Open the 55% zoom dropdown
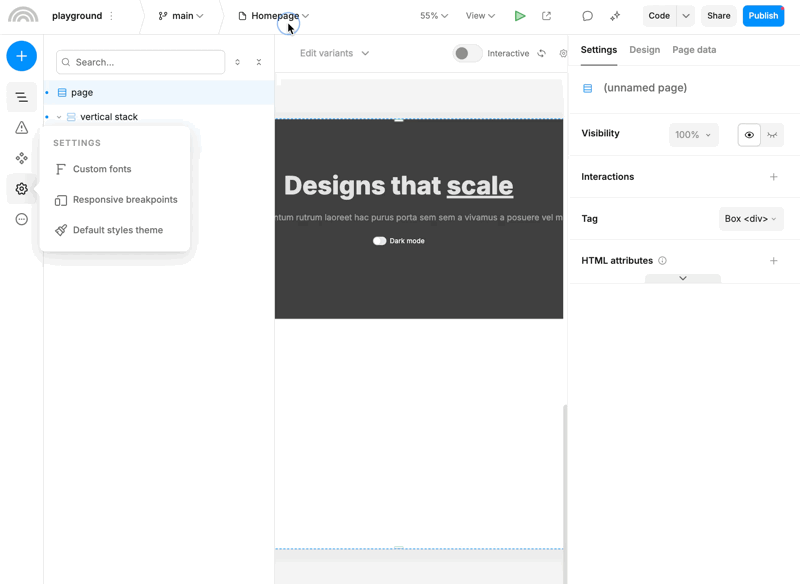Screen dimensions: 800x584 [434, 16]
